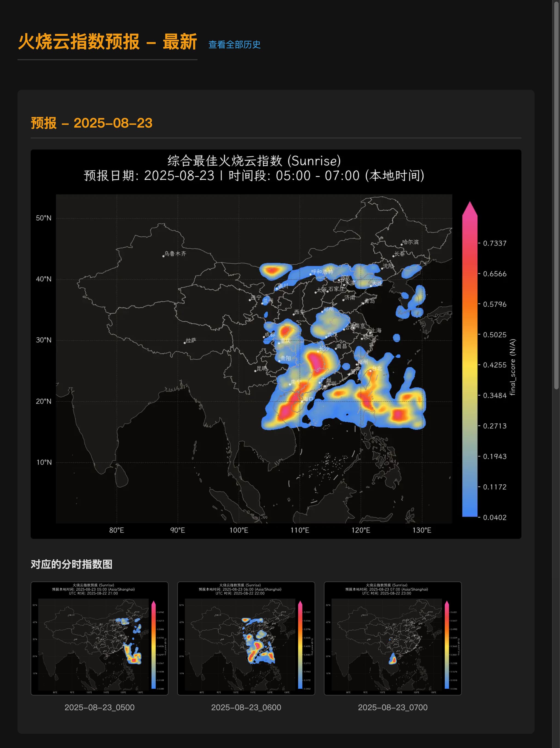Screen dimensions: 560x748
Task: Click the 2025-08-23_0700 caption
Action: [393, 707]
